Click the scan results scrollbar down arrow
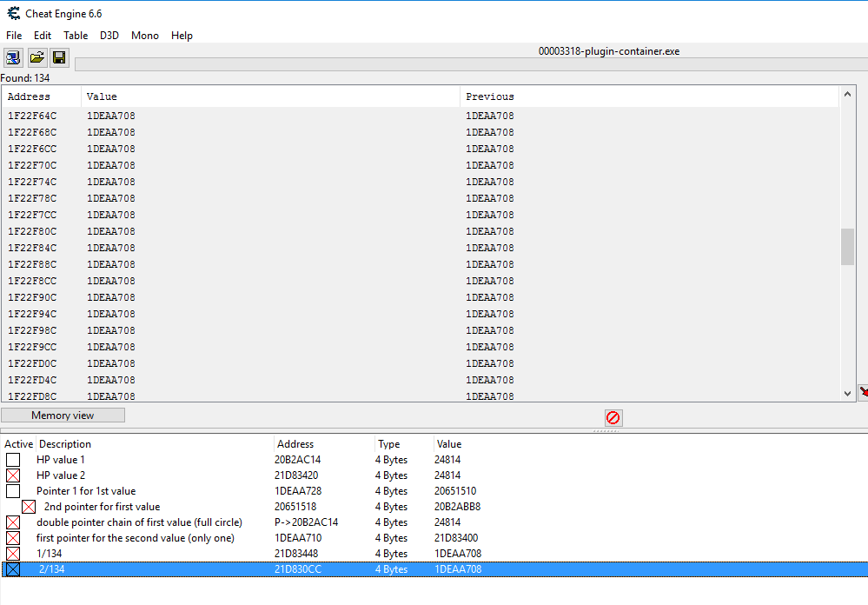The width and height of the screenshot is (868, 605). tap(847, 392)
